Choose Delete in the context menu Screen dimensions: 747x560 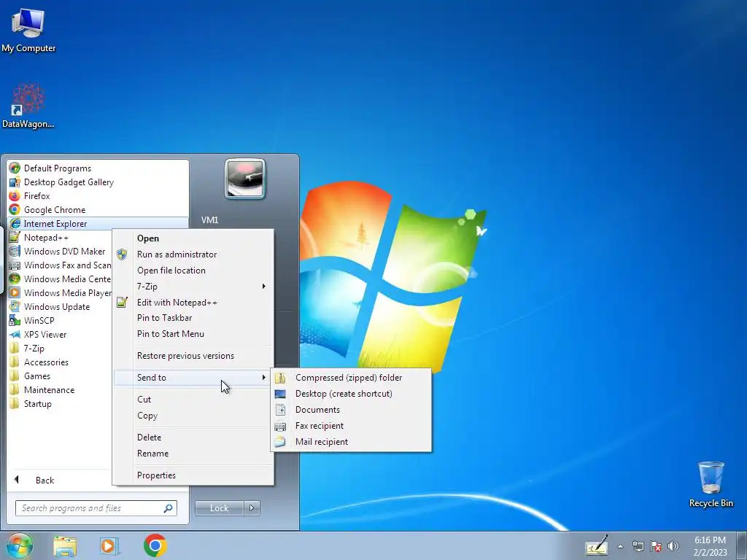193,437
